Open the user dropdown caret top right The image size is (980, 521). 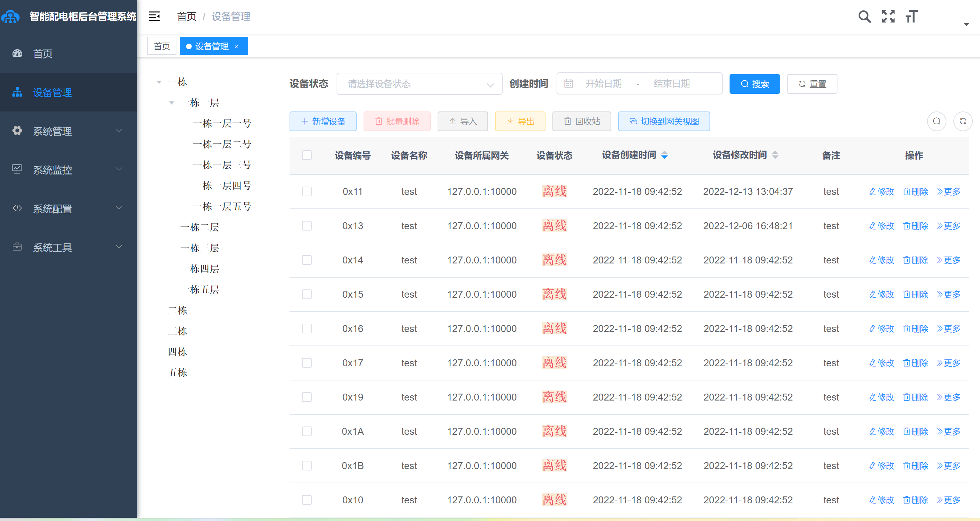pos(966,24)
